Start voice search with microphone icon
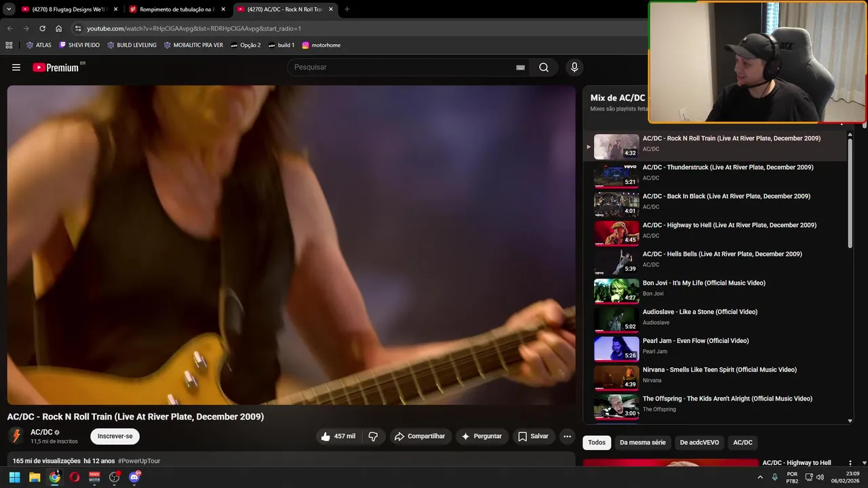The image size is (868, 488). [x=574, y=67]
